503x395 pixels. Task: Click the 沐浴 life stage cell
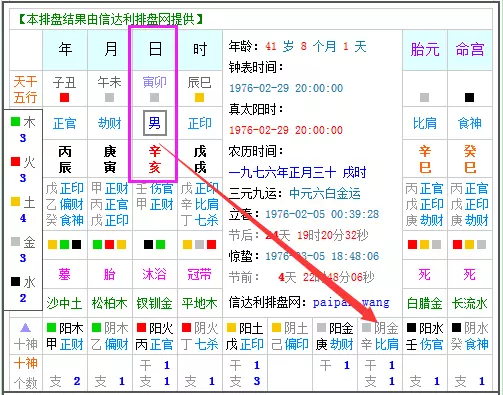click(154, 275)
